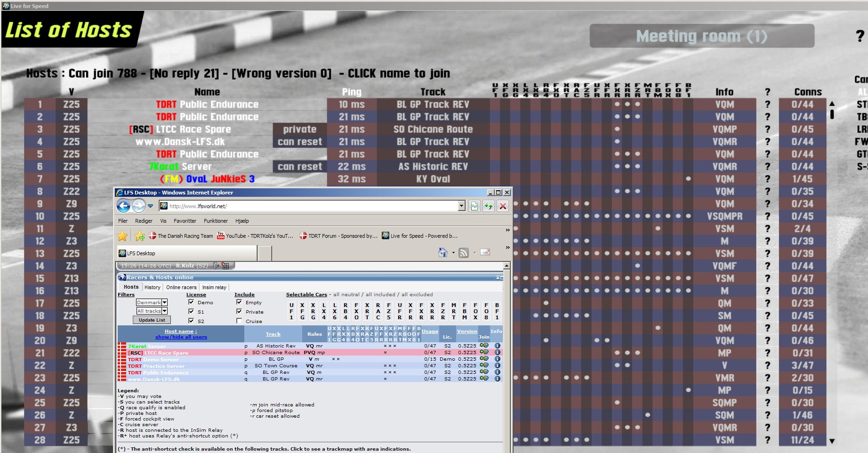Click the info icon for www.Dansk-LFS.dk host
Image resolution: width=868 pixels, height=453 pixels.
click(497, 379)
